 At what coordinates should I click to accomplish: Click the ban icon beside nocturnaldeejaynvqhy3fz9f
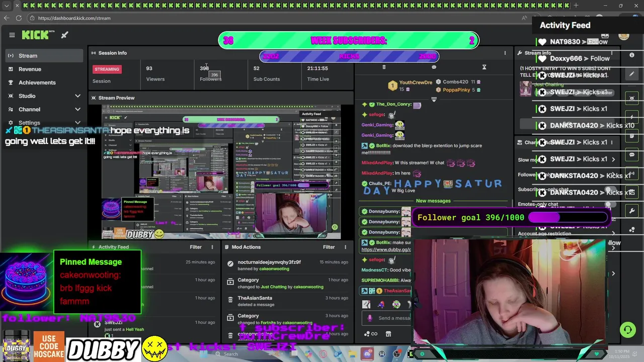(x=230, y=263)
